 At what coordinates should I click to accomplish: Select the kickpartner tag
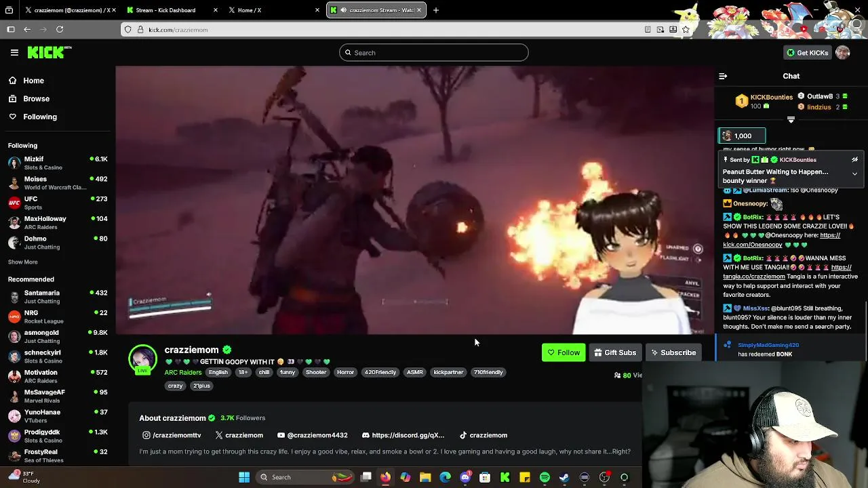pyautogui.click(x=448, y=372)
